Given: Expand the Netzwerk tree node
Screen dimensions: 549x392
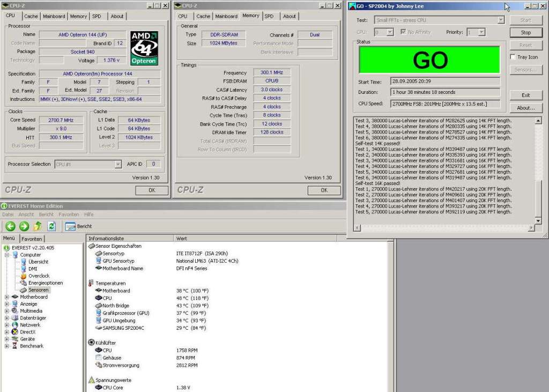Looking at the screenshot, I should 6,325.
